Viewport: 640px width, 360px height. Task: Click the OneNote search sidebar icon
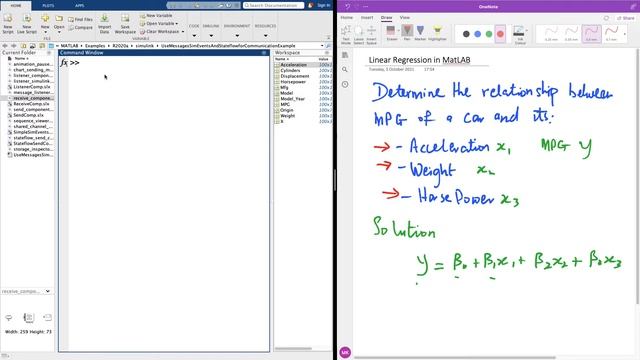coord(345,70)
